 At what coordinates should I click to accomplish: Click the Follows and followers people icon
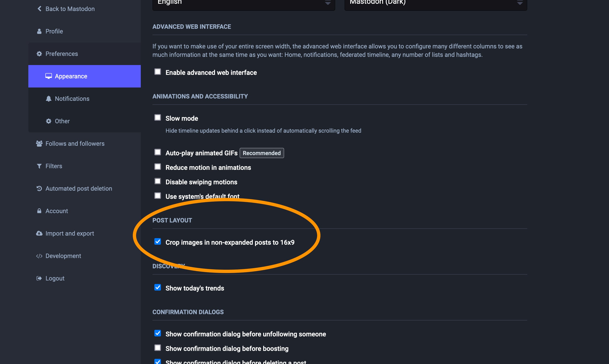[x=39, y=143]
